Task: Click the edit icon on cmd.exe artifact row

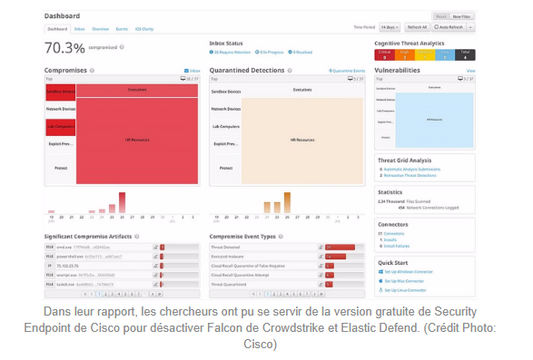Action: pyautogui.click(x=155, y=247)
